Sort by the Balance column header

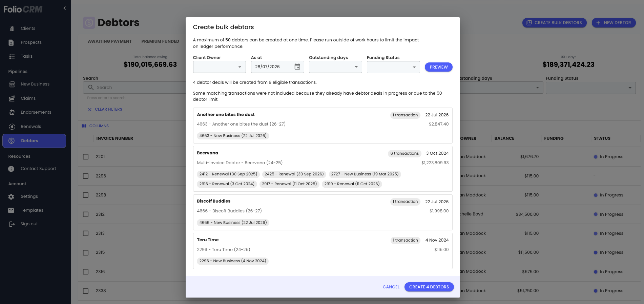click(x=504, y=138)
